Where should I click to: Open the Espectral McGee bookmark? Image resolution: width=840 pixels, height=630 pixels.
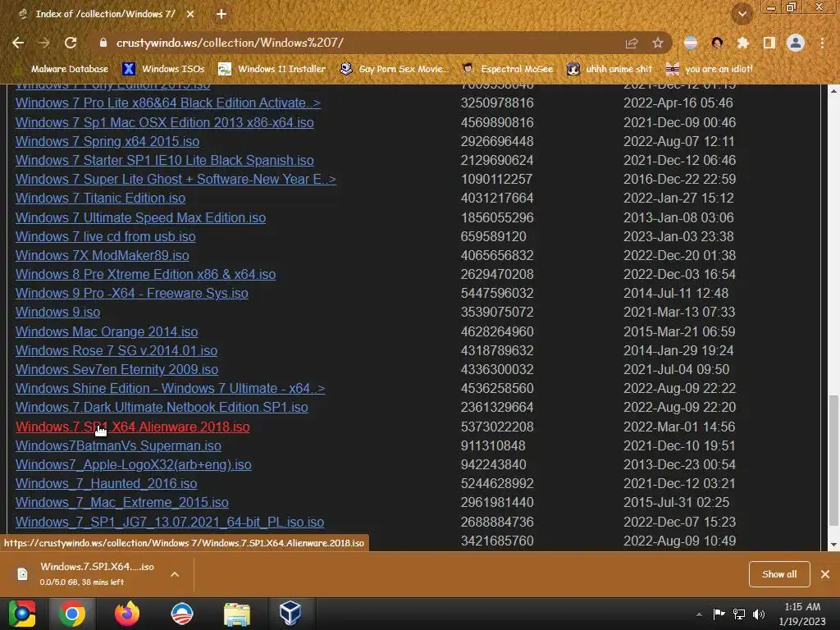coord(507,69)
